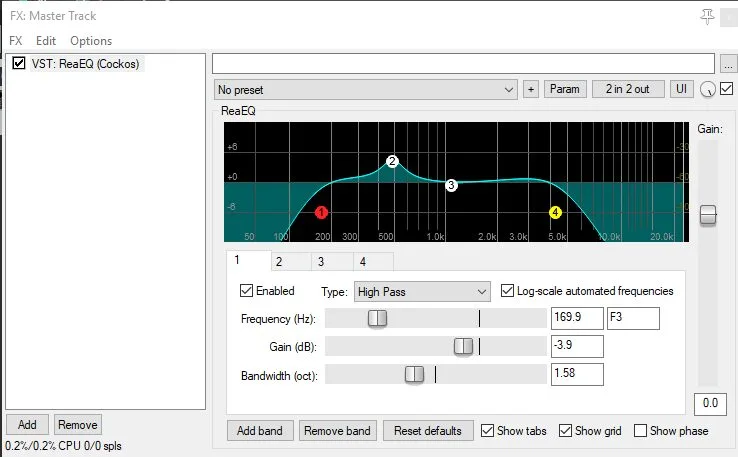Click the pin window icon
The height and width of the screenshot is (457, 738).
[x=709, y=15]
